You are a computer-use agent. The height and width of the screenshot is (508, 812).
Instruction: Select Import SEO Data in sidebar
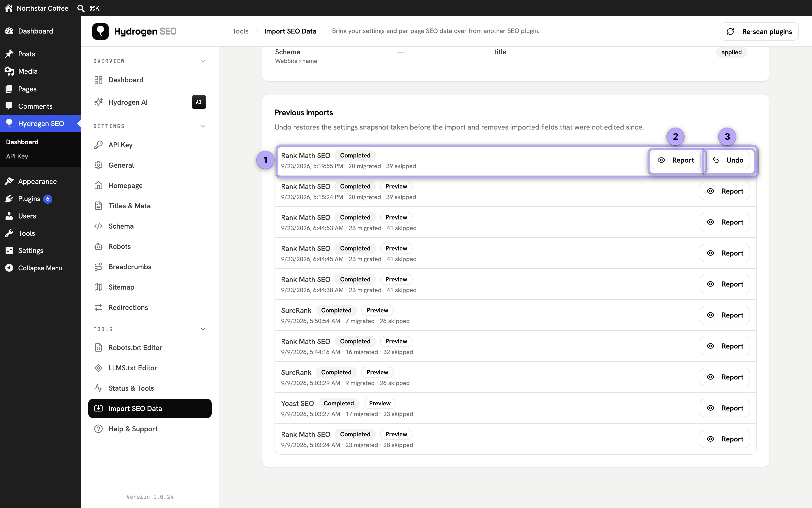(x=150, y=408)
